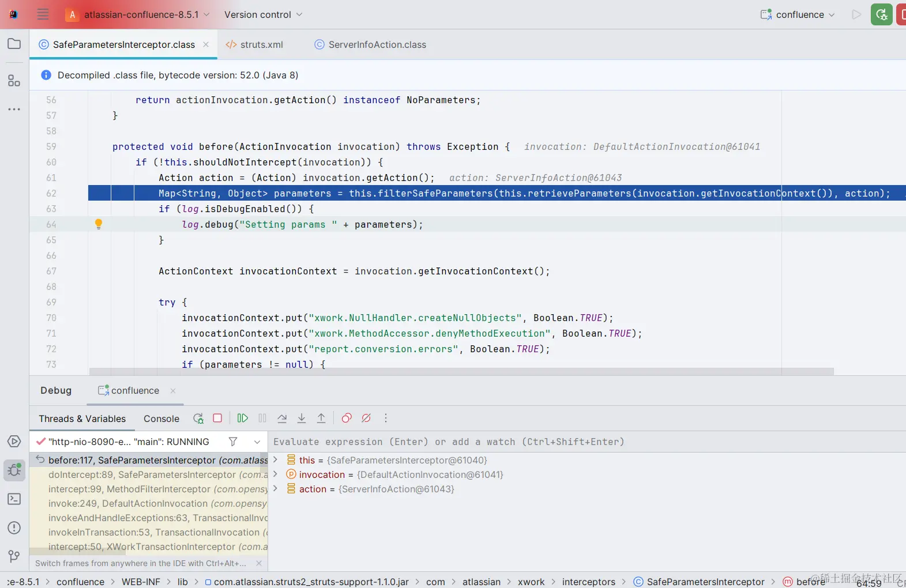This screenshot has width=906, height=588.
Task: Step over the current line
Action: (x=282, y=419)
